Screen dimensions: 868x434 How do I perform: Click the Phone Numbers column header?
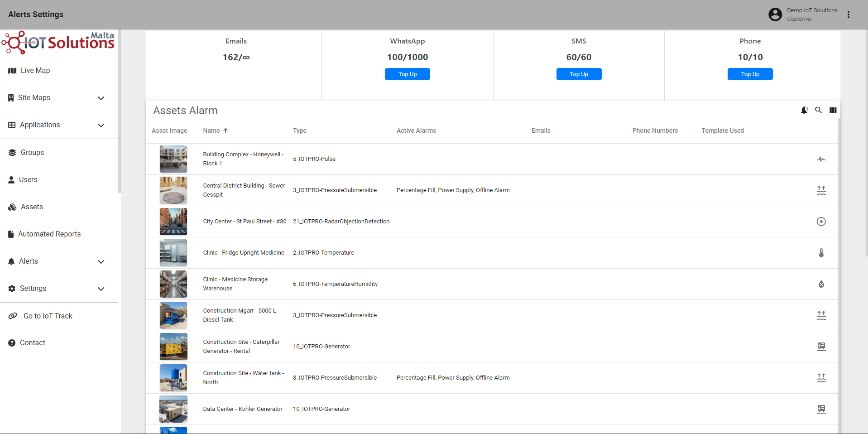(655, 130)
